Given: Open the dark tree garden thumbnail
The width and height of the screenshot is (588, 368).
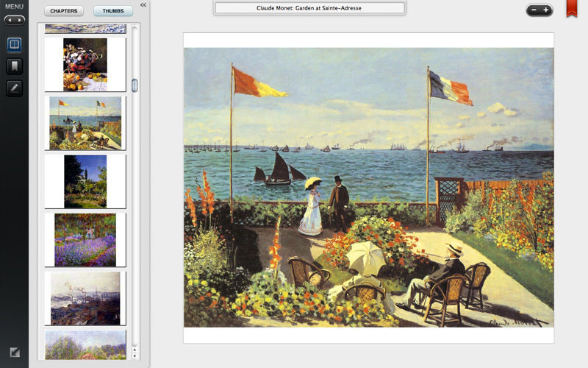Looking at the screenshot, I should (x=85, y=181).
